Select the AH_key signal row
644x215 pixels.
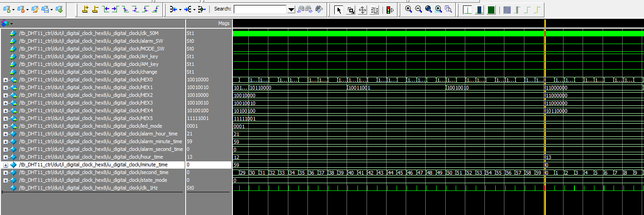[93, 56]
